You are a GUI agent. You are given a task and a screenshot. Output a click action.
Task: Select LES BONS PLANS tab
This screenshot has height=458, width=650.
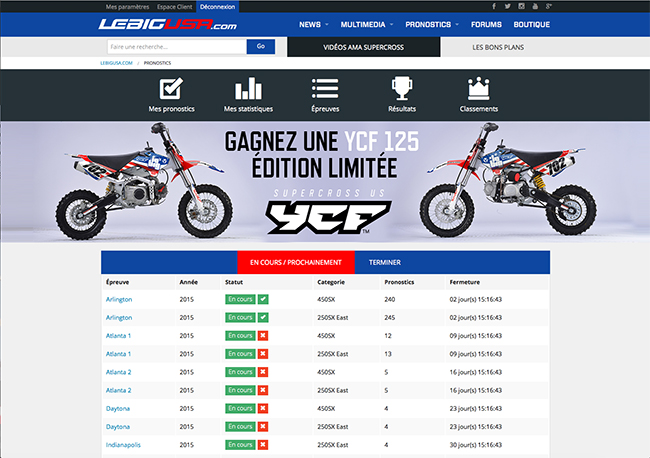click(498, 47)
